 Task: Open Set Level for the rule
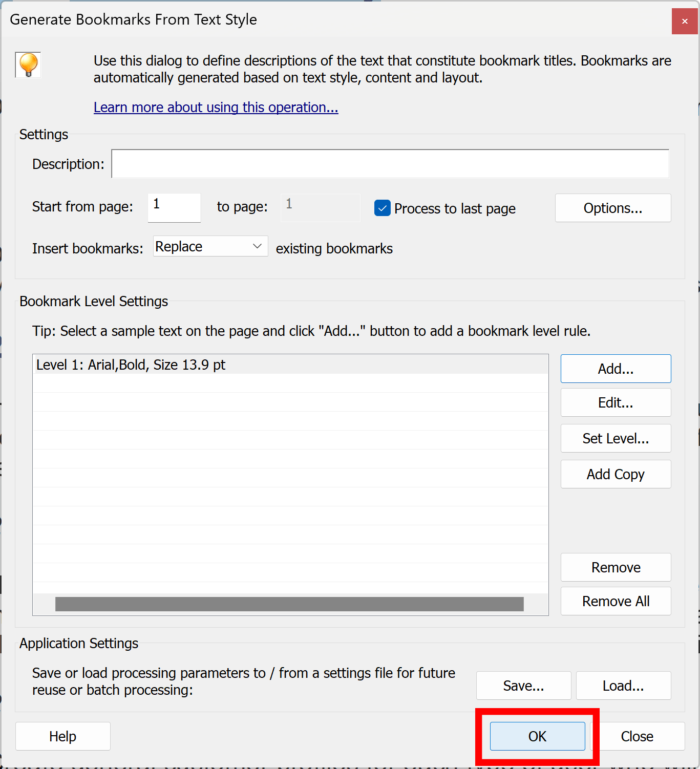coord(616,438)
